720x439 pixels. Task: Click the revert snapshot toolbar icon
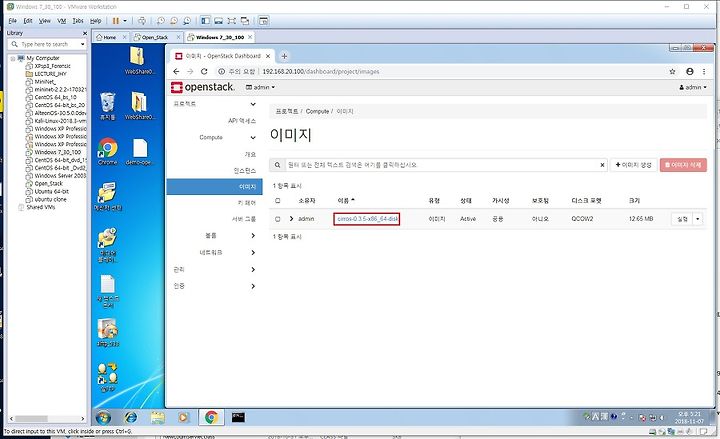(x=174, y=21)
